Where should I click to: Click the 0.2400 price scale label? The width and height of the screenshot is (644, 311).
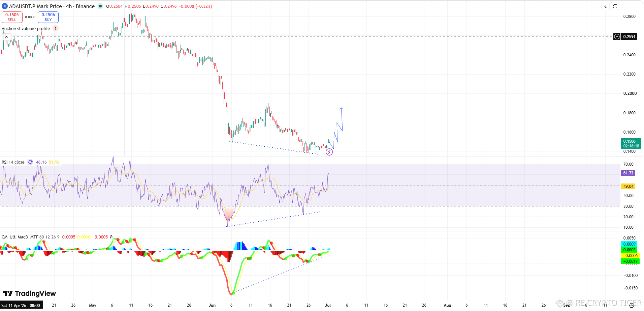click(630, 55)
